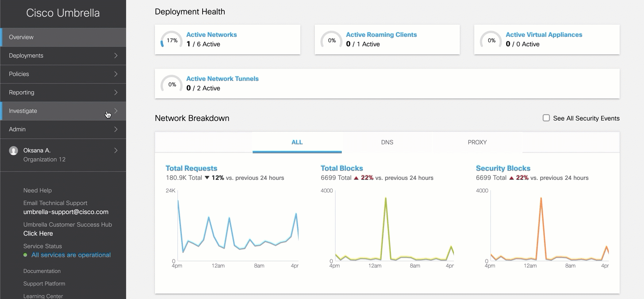644x299 pixels.
Task: Open the Investigate sidebar item
Action: (63, 111)
